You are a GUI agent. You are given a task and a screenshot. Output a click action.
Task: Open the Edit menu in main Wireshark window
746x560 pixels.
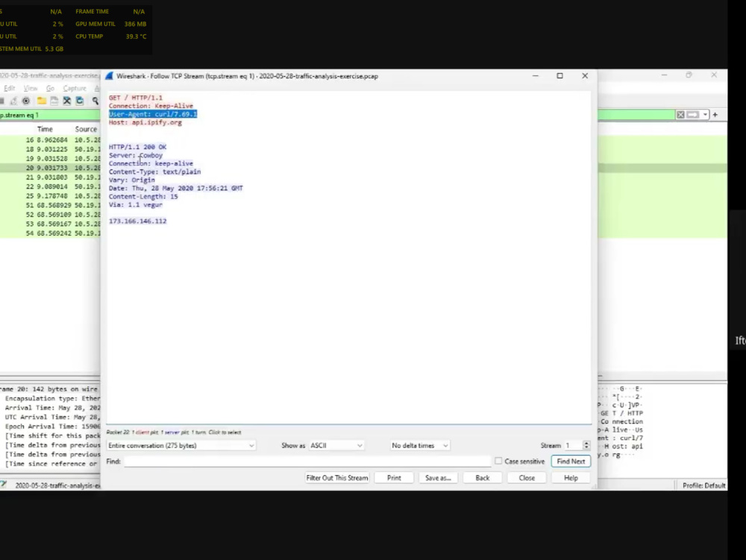(x=10, y=89)
